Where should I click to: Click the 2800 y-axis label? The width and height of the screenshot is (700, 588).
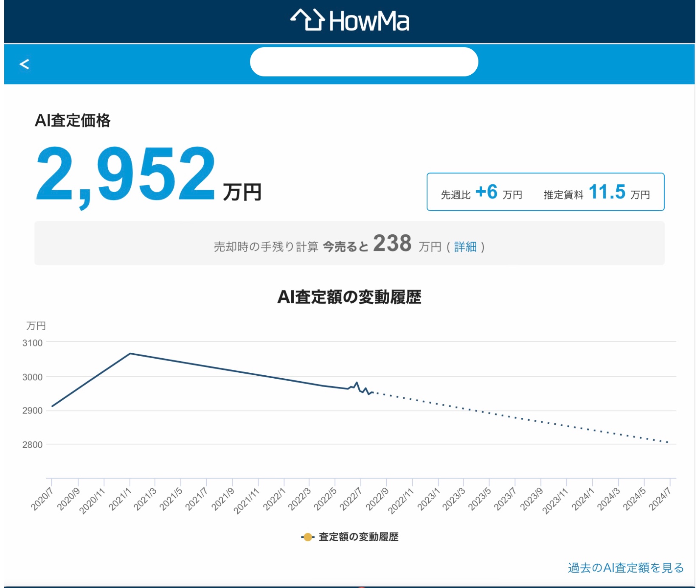(x=32, y=445)
